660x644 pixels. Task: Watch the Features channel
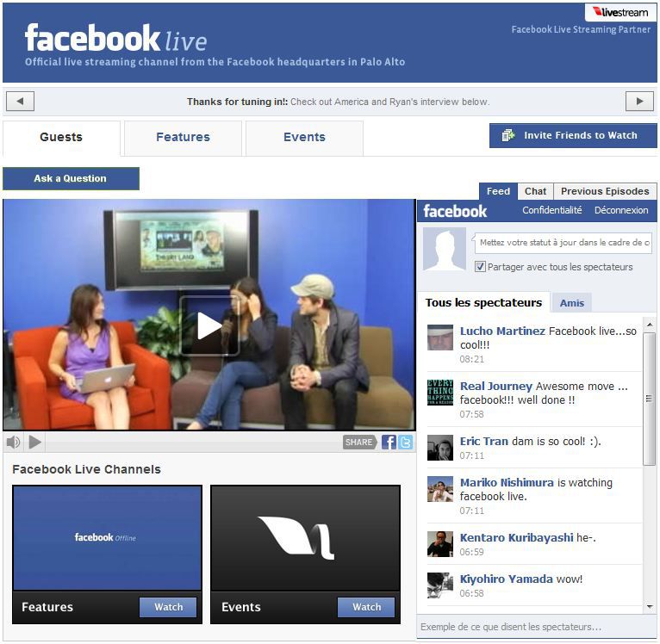coord(168,607)
